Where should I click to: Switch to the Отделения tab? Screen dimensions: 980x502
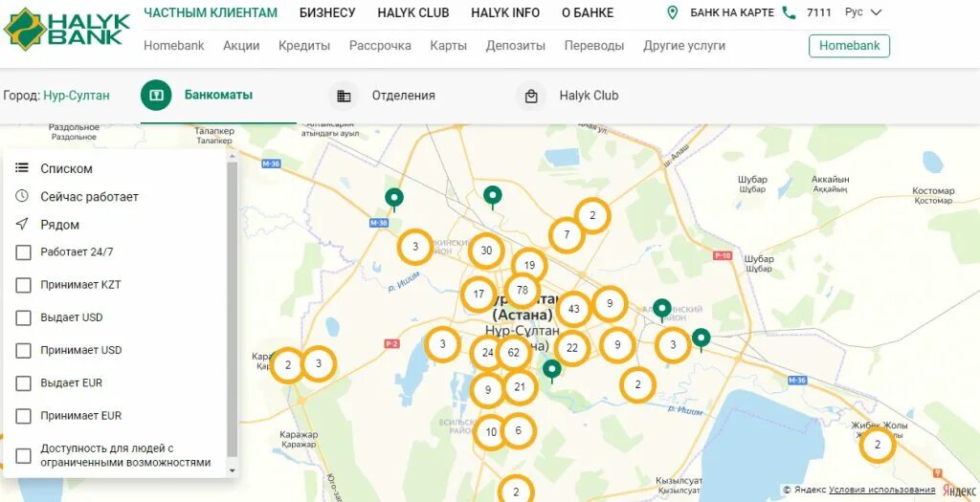403,97
